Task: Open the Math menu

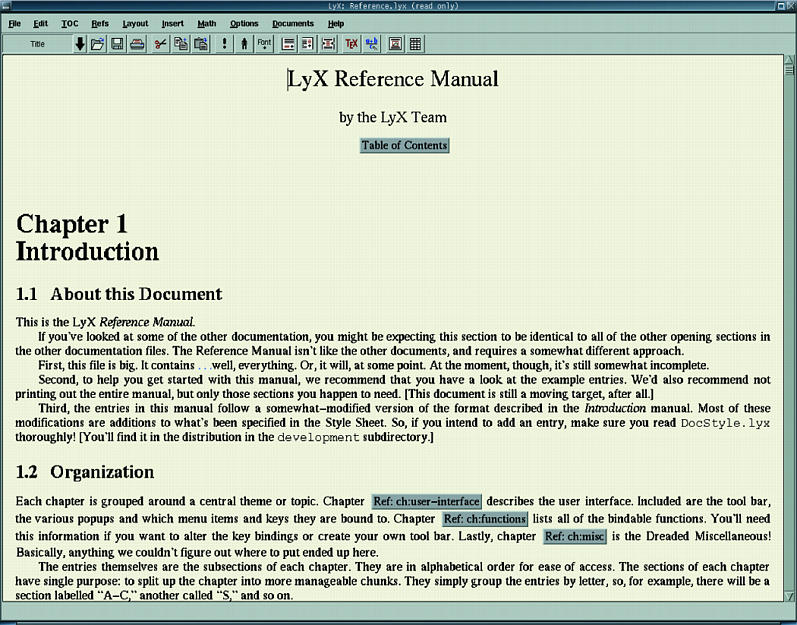Action: pos(206,23)
